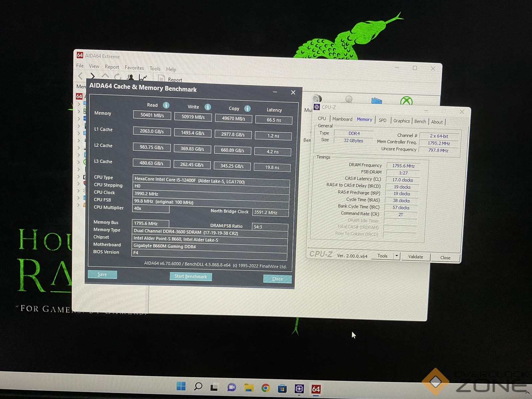Click the Write info icon in benchmark
This screenshot has height=399, width=532.
click(x=208, y=107)
